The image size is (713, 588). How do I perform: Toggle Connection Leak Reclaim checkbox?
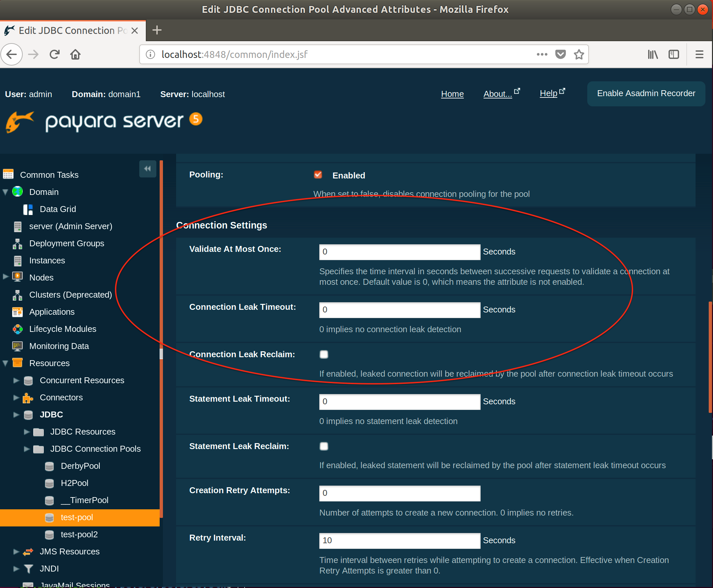point(324,354)
